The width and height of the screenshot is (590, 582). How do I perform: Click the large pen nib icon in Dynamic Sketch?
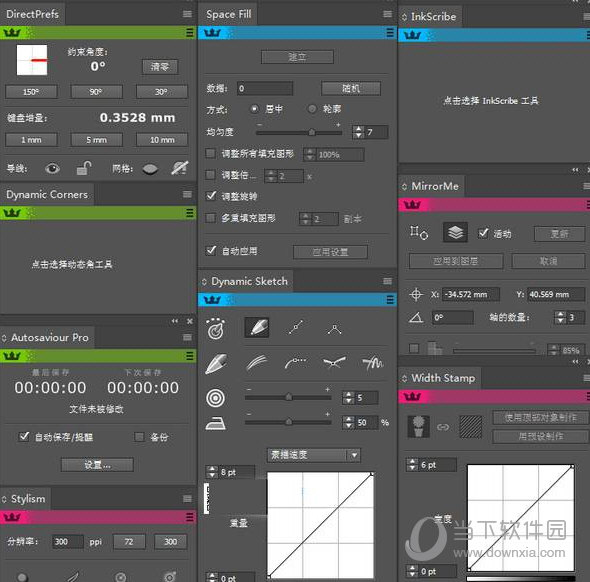[216, 363]
